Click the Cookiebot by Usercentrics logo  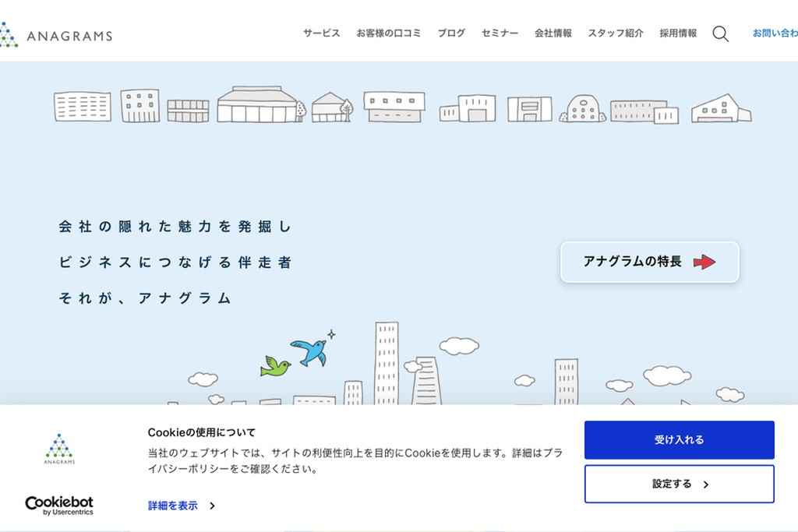58,505
